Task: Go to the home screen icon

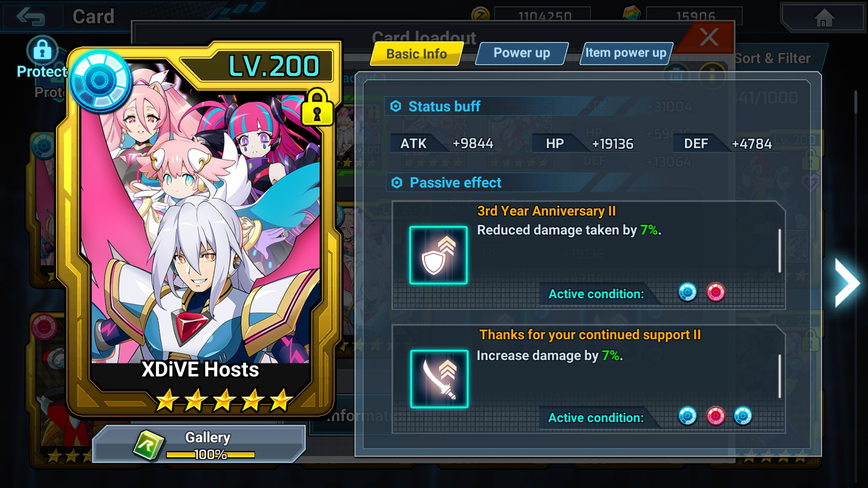Action: click(824, 18)
